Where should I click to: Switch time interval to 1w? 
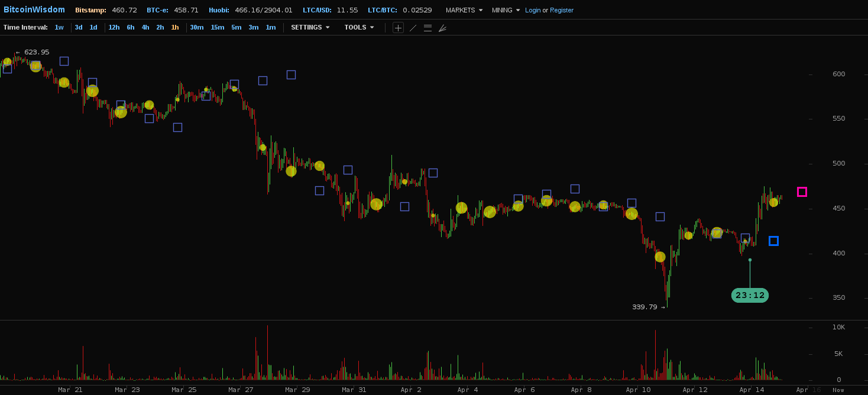59,27
